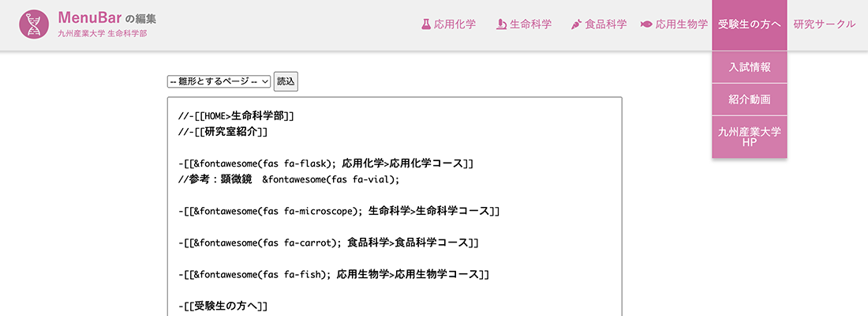Open the 応用化学 menu label
Screen dimensions: 868x316
455,24
